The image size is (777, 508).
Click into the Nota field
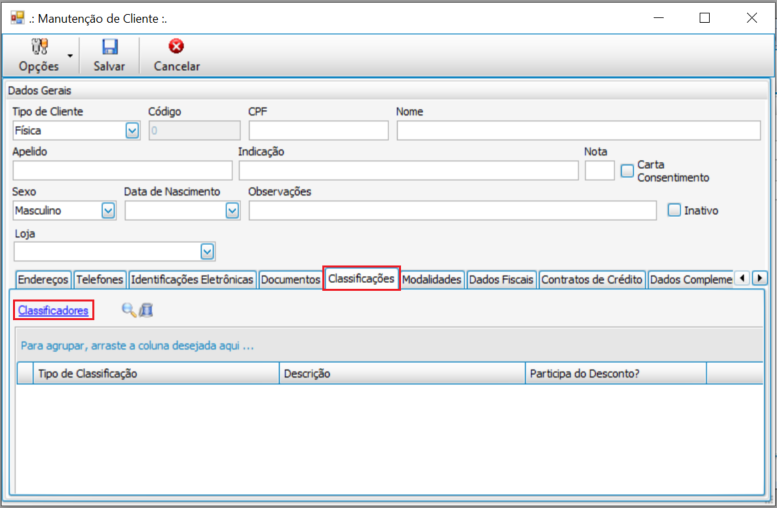[600, 170]
